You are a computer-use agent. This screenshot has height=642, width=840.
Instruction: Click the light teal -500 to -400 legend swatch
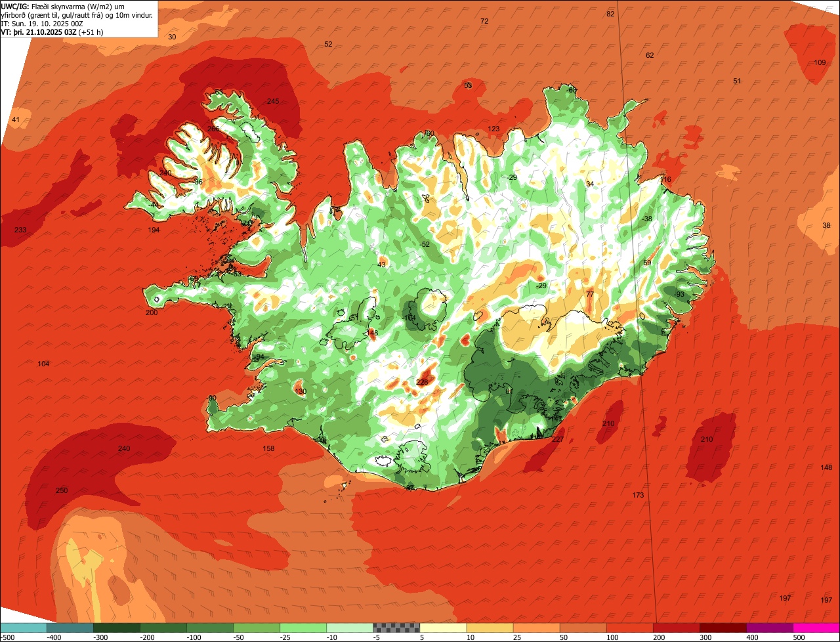coord(24,628)
